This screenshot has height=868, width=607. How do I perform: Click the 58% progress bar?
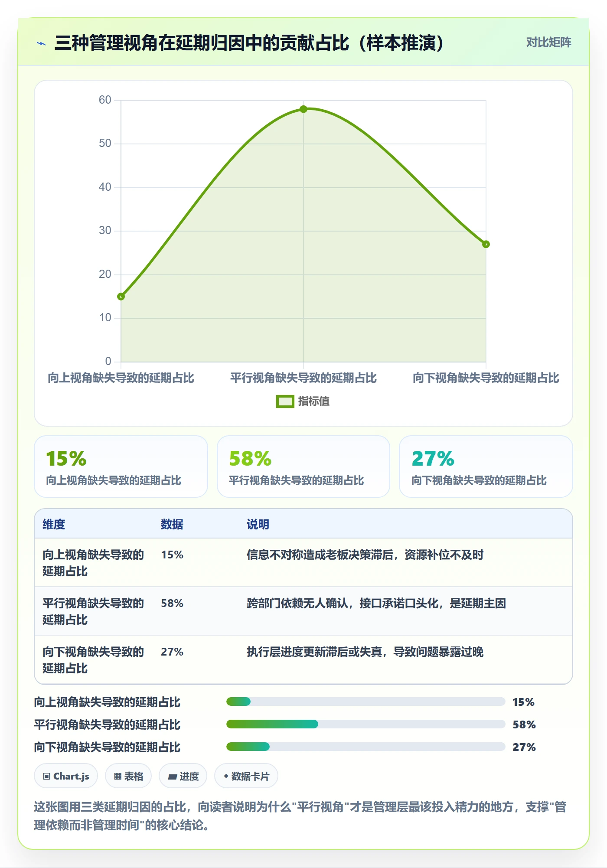tap(366, 724)
